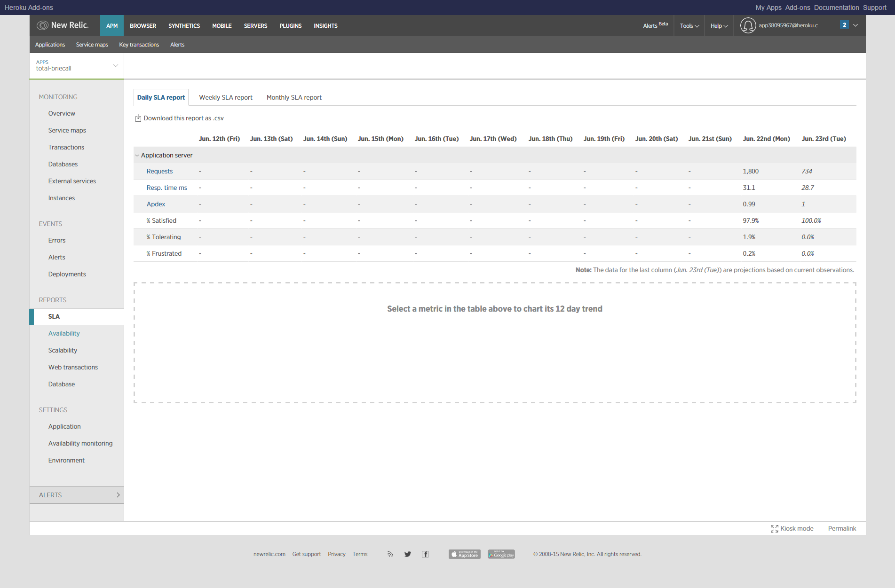Open Alerts Beta in the top bar

655,25
